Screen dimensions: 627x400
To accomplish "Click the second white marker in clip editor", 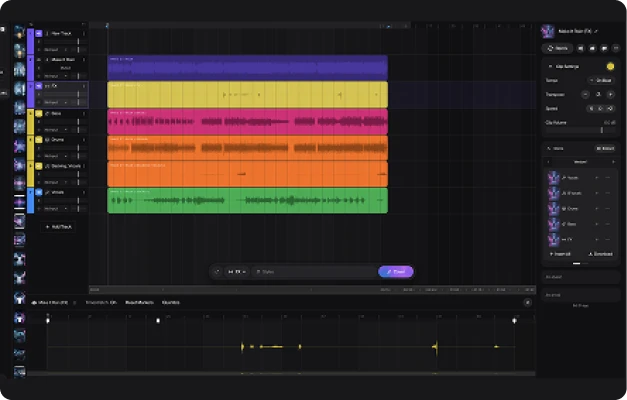I will pyautogui.click(x=158, y=320).
